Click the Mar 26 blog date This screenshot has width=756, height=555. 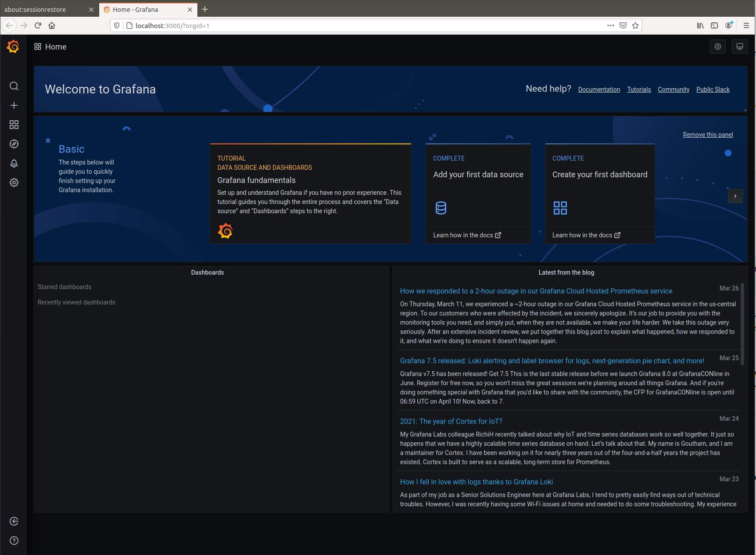(x=729, y=288)
